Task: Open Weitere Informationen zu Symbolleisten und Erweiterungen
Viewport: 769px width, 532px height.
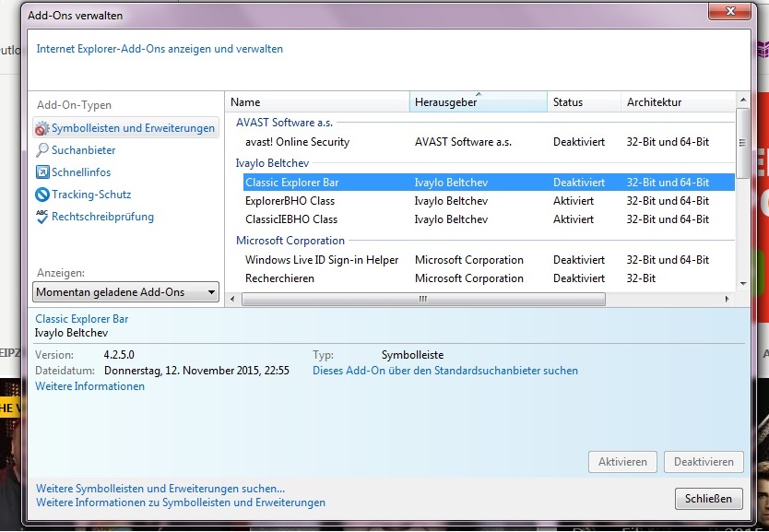Action: pyautogui.click(x=181, y=502)
